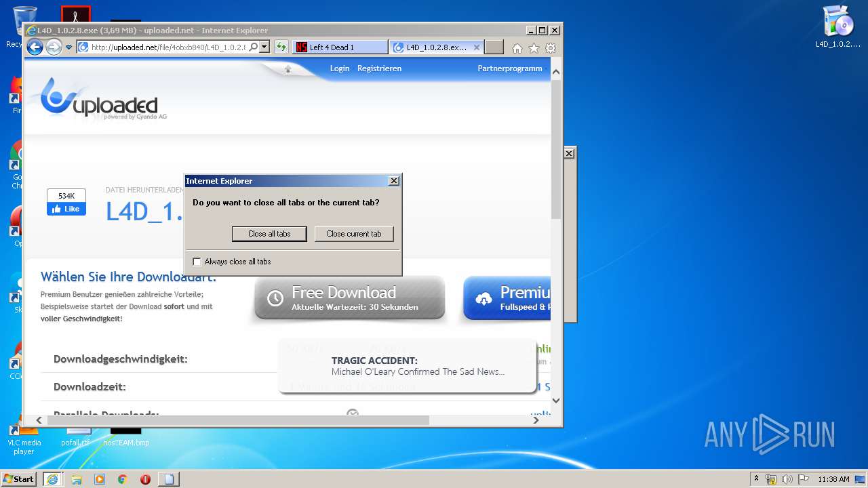The height and width of the screenshot is (488, 868).
Task: Open the Favorites star icon
Action: 534,48
